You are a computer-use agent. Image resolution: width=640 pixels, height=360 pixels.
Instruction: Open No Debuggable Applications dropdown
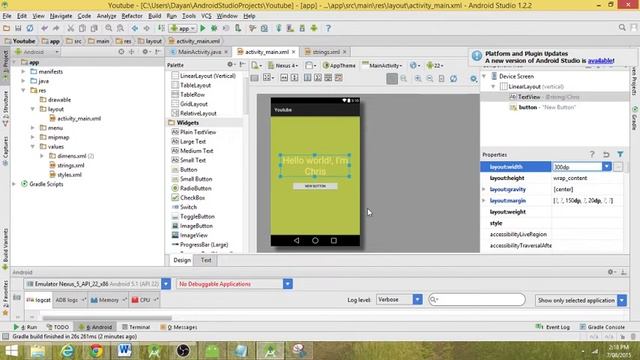[288, 284]
